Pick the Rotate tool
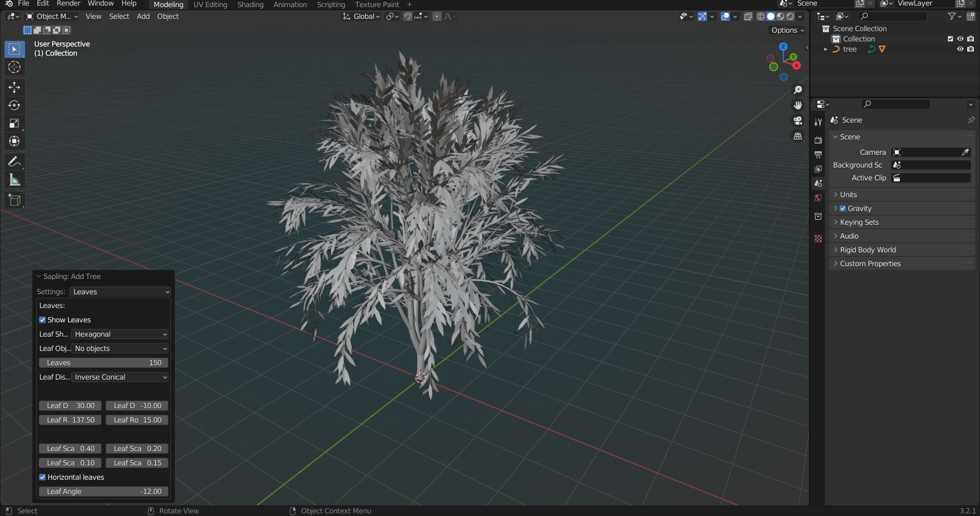 click(x=14, y=105)
